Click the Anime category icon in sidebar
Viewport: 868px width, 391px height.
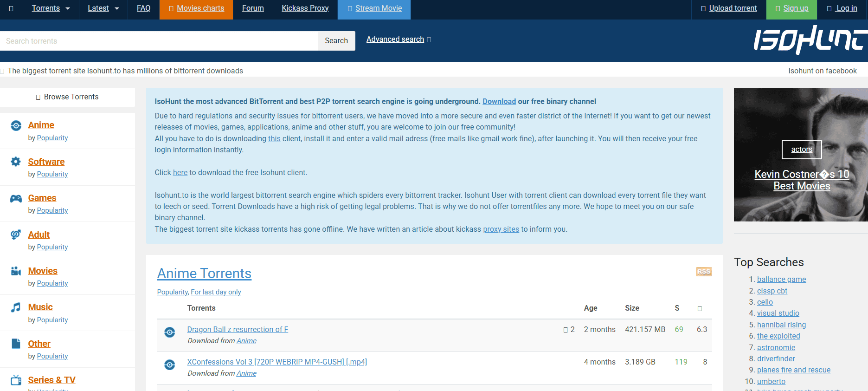(16, 125)
